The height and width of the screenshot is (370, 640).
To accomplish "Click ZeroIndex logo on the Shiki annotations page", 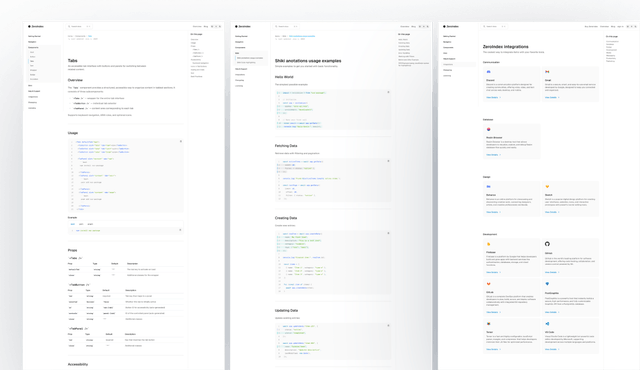I will tap(243, 27).
